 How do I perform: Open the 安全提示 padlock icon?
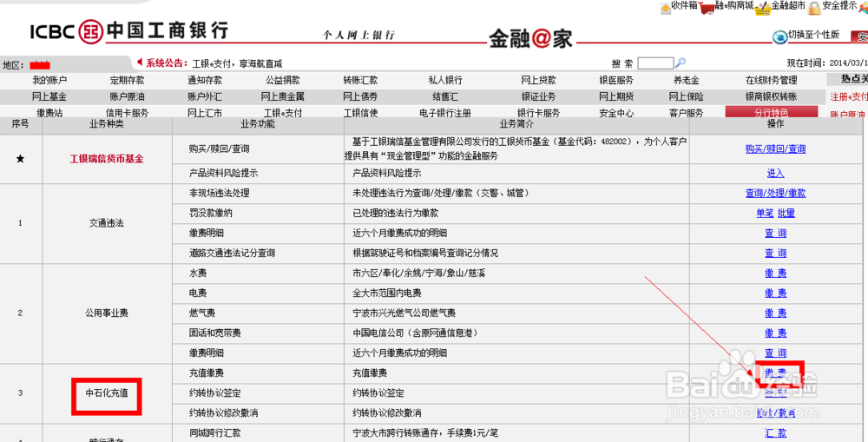point(814,7)
